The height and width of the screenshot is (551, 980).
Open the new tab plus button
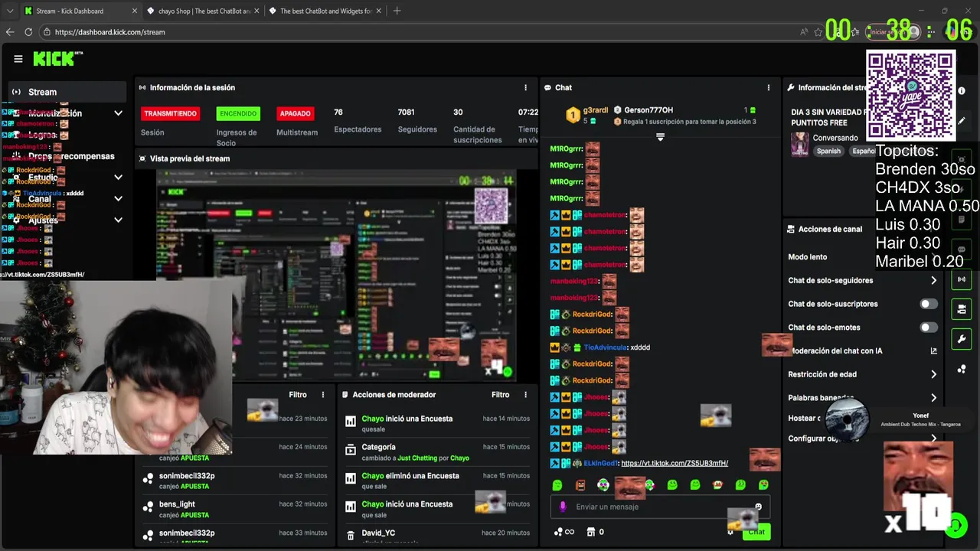point(397,11)
